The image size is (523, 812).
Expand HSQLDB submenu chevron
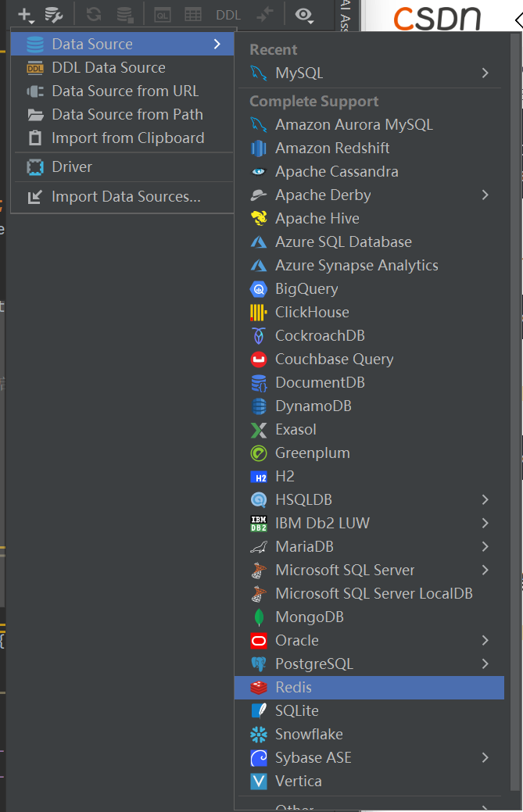tap(485, 499)
